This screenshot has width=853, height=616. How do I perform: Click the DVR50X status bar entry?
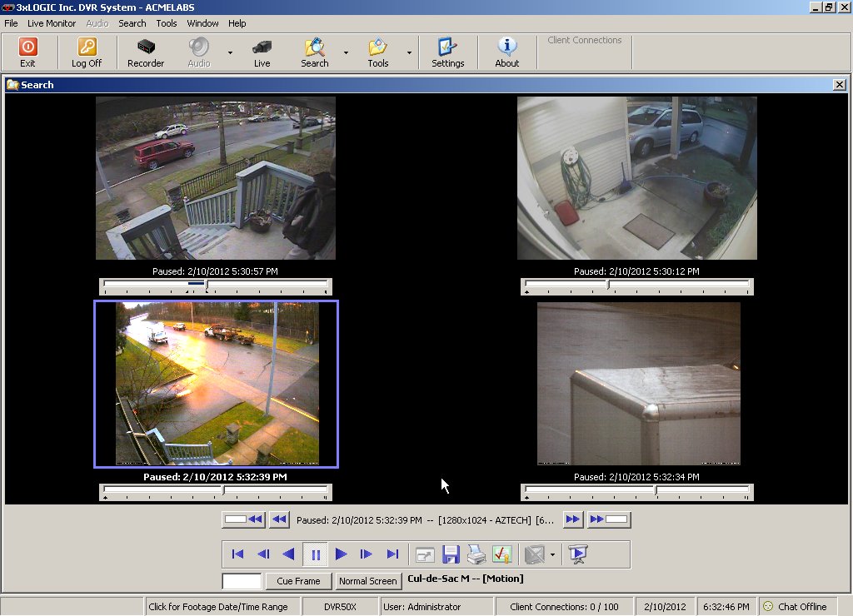[x=340, y=607]
